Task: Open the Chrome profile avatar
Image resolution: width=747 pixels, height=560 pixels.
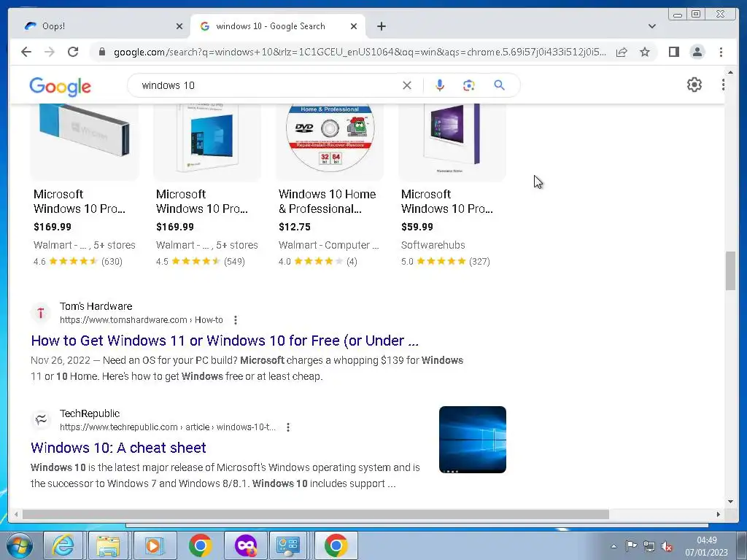Action: pyautogui.click(x=697, y=52)
